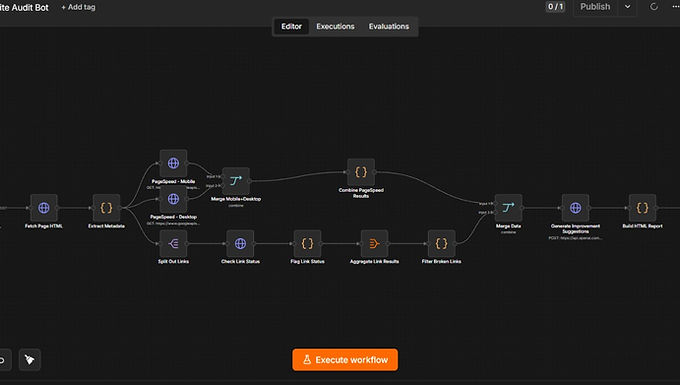
Task: Open the Evaluations tab
Action: coord(389,26)
